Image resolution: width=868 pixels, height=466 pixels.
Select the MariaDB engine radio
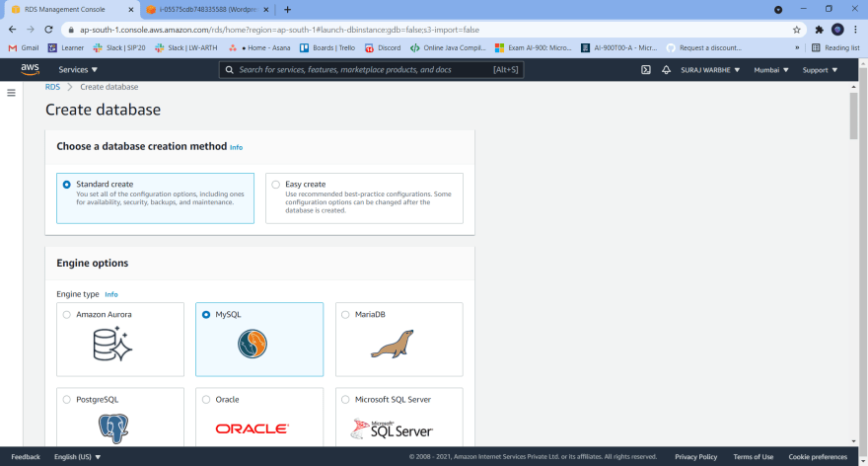[345, 315]
